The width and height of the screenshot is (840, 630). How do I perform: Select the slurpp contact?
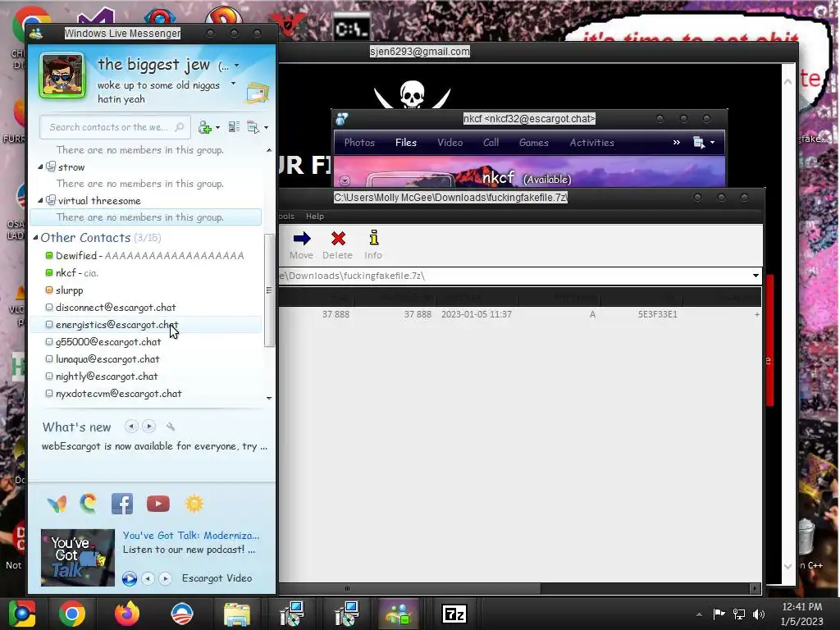(x=145, y=290)
